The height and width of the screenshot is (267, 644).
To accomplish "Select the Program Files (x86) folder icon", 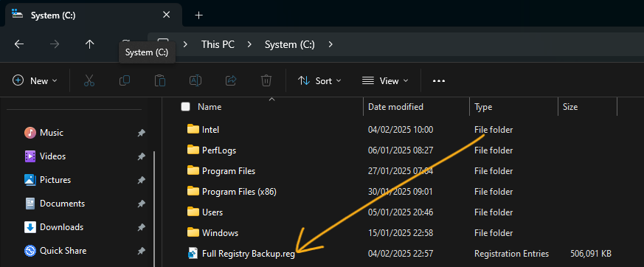I will [193, 191].
